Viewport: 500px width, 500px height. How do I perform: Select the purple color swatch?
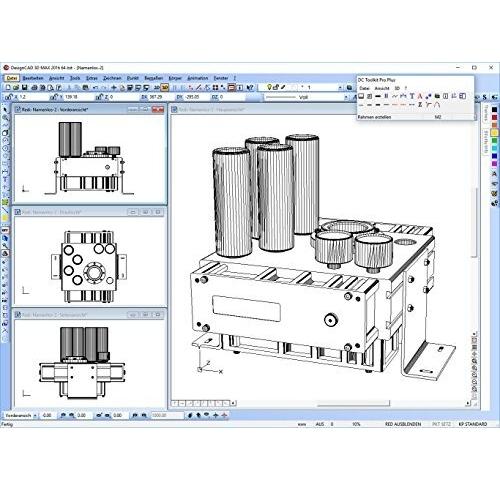tap(494, 164)
